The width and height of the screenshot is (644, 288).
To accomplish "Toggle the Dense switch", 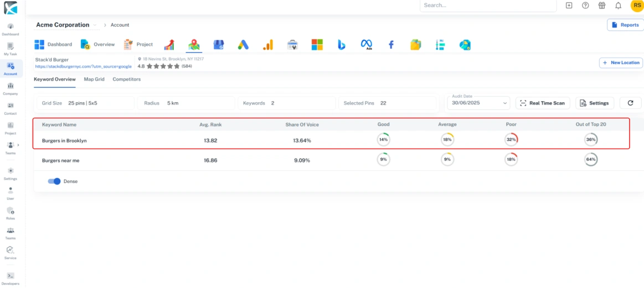I will point(54,181).
